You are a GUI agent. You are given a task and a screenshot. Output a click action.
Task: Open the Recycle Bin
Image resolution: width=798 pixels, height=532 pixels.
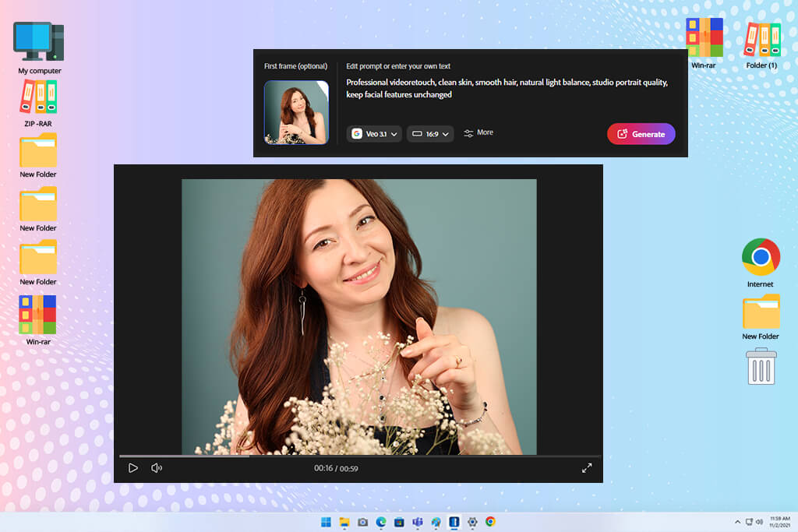coord(761,366)
